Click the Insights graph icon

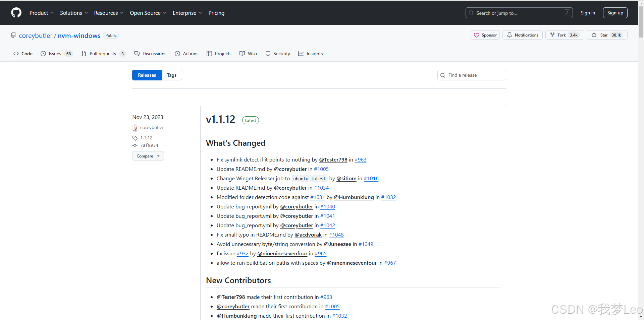click(x=301, y=54)
